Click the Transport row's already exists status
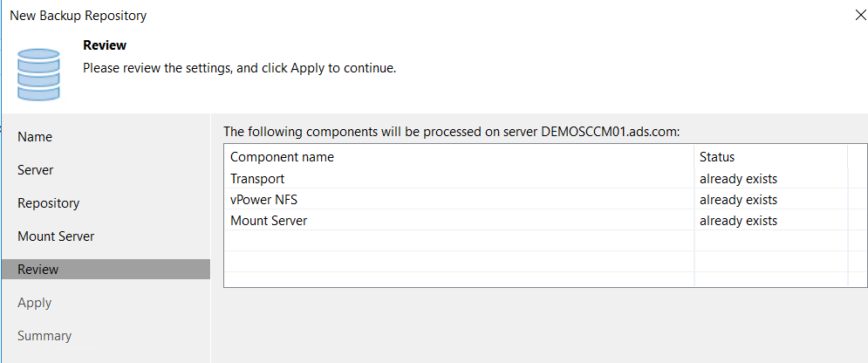 [x=739, y=179]
